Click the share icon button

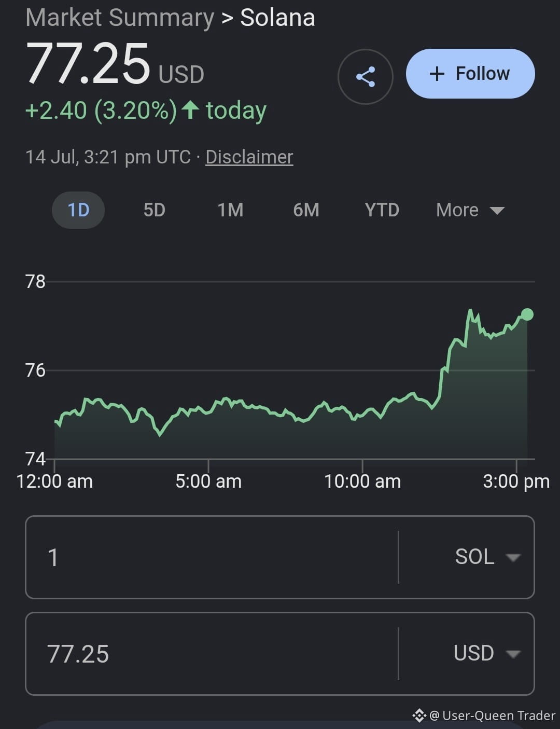point(365,77)
